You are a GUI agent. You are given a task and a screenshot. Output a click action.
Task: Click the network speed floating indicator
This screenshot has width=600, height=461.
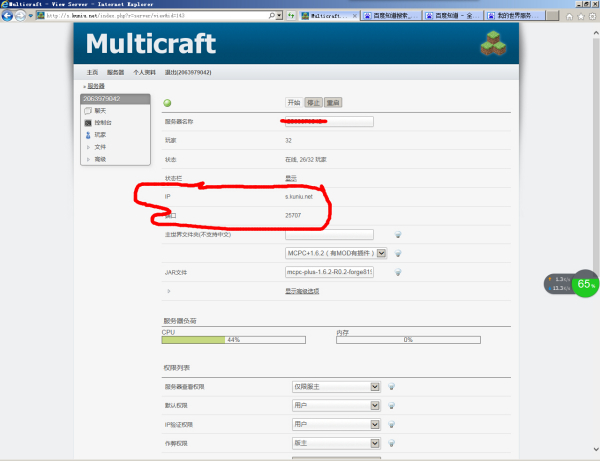pyautogui.click(x=558, y=283)
